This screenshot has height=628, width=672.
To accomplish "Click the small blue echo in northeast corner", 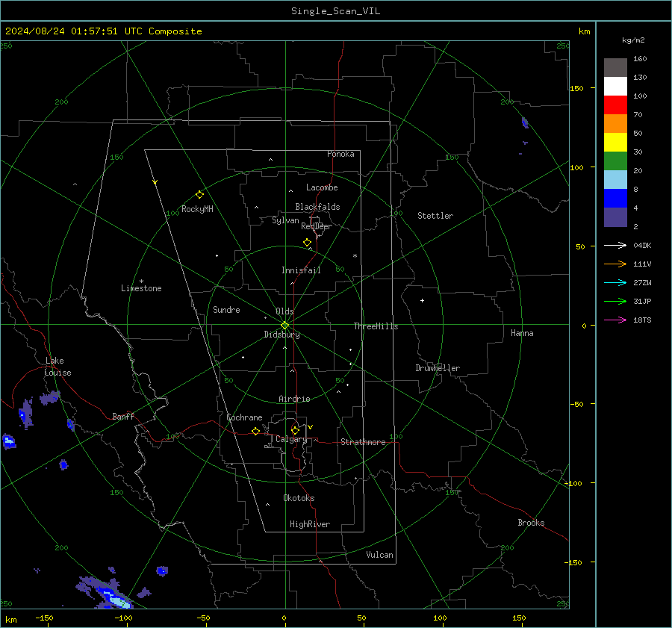I will pos(525,123).
